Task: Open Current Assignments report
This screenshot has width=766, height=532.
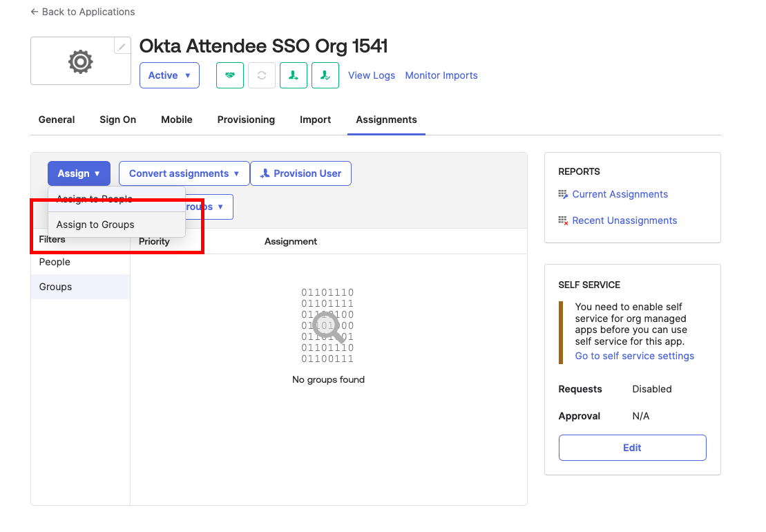Action: point(620,194)
